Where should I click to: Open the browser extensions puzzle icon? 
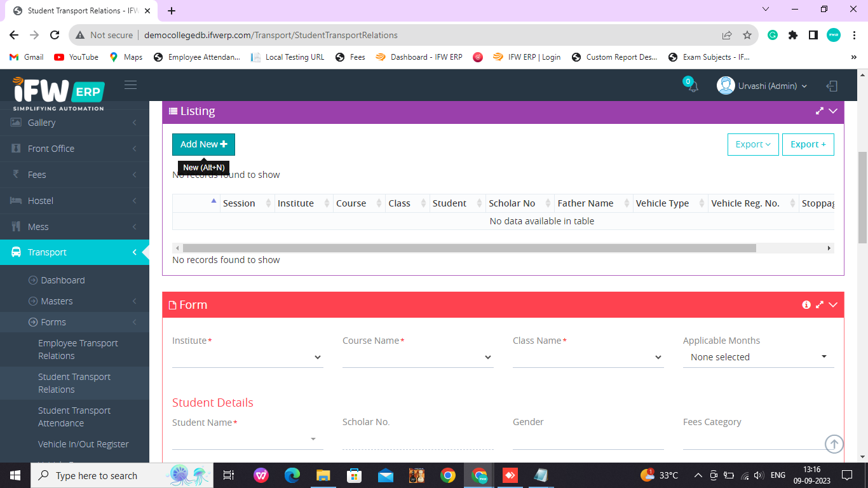(793, 35)
